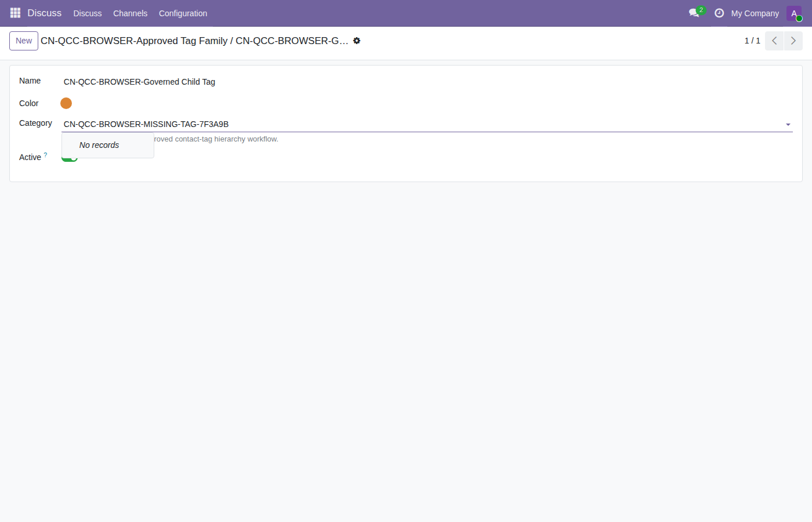This screenshot has height=522, width=812.
Task: Open the Active field help tooltip
Action: (45, 155)
